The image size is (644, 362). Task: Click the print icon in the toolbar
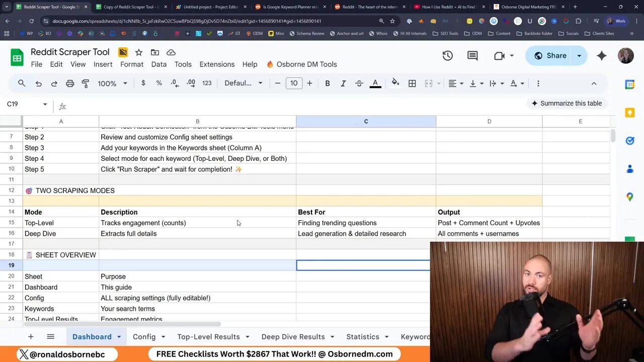[70, 83]
